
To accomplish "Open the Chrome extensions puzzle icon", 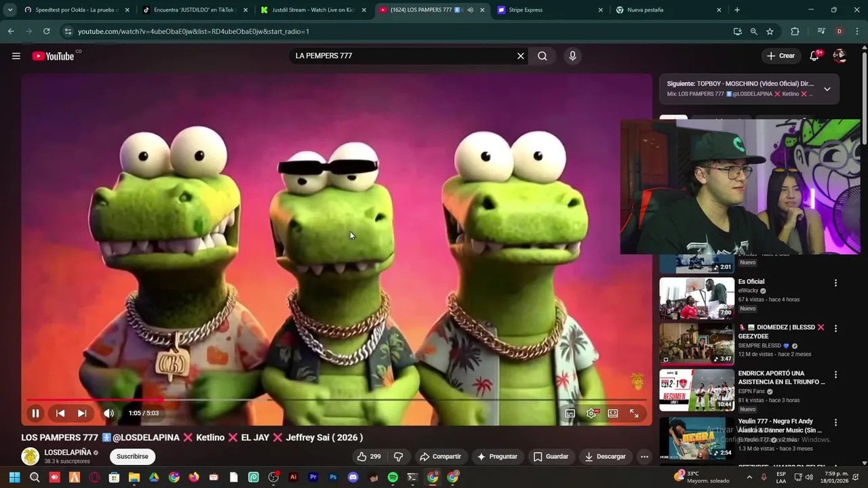I will click(x=795, y=31).
